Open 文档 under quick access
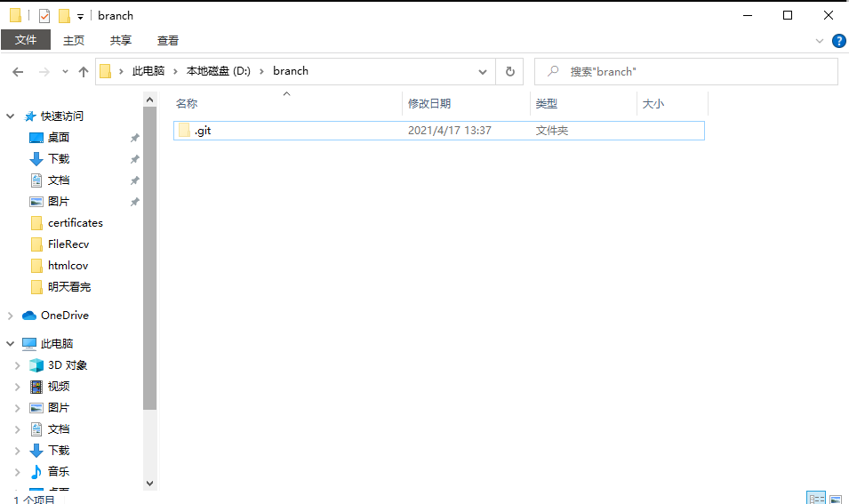This screenshot has height=504, width=849. pos(59,180)
